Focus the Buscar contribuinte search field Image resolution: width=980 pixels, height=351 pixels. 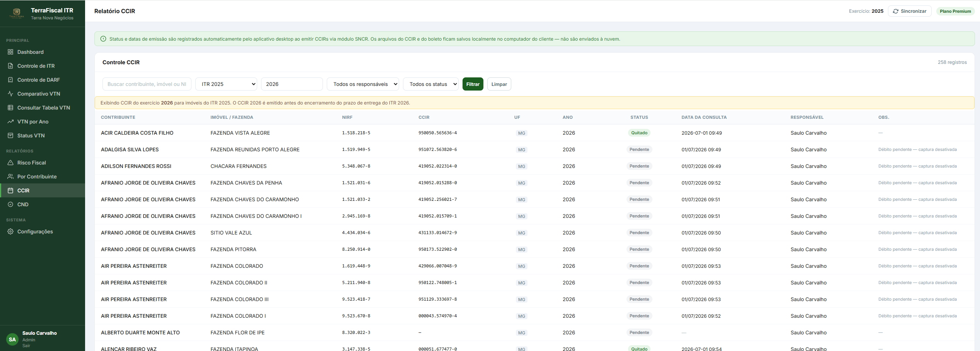point(147,84)
